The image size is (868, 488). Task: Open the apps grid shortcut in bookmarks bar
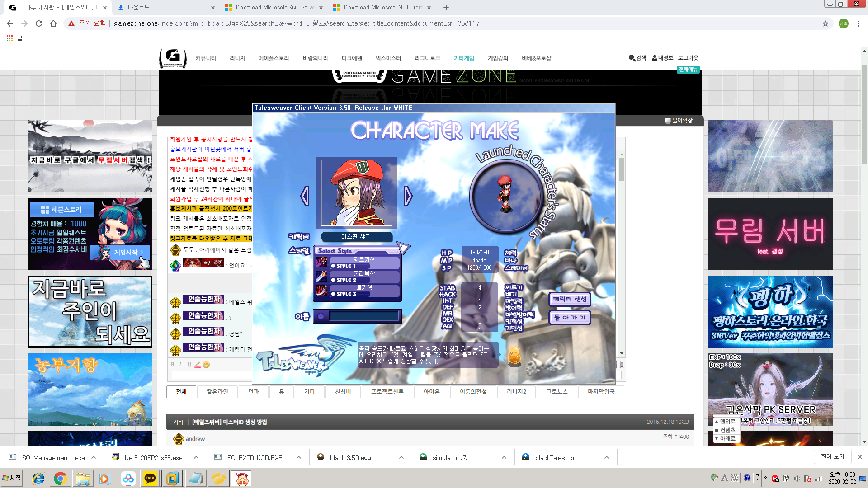9,38
